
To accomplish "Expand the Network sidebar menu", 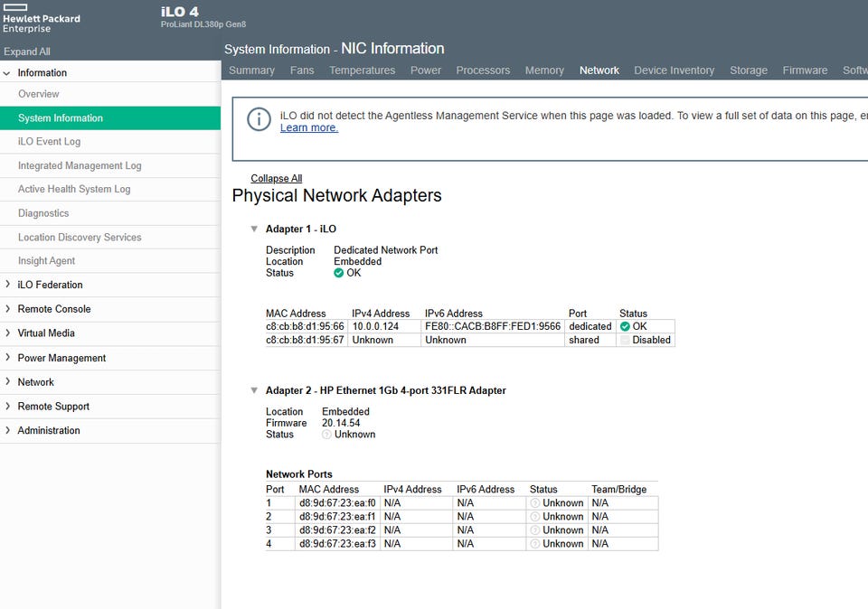I will coord(7,381).
